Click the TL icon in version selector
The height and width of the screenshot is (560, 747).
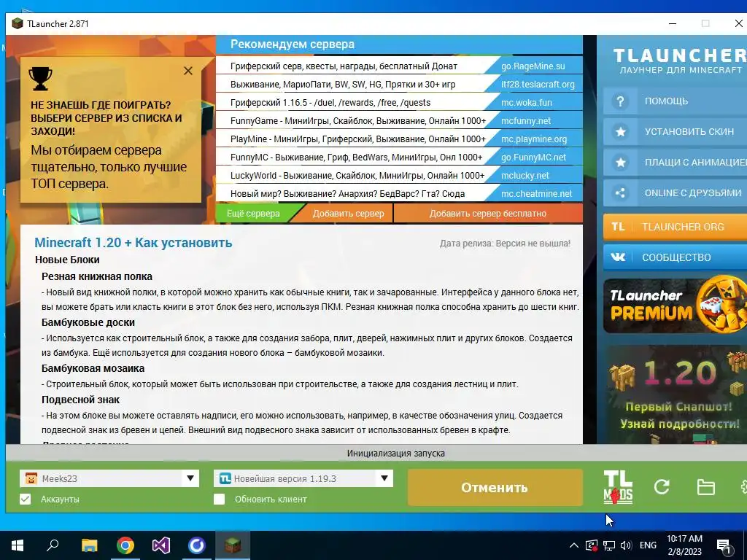tap(225, 478)
